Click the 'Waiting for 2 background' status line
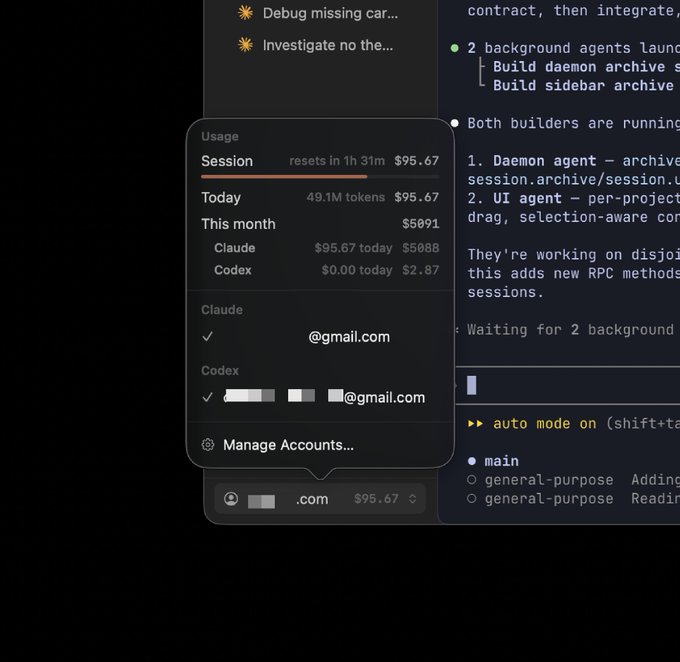 point(570,330)
